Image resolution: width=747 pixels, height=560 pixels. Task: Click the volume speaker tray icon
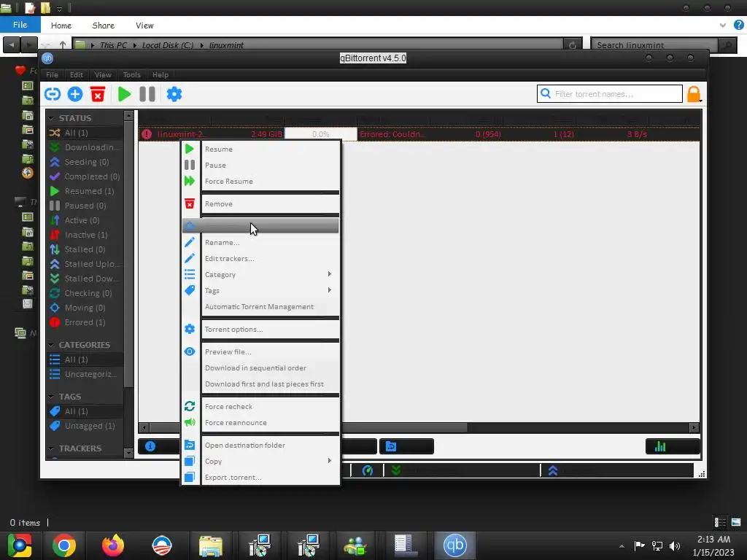[675, 545]
